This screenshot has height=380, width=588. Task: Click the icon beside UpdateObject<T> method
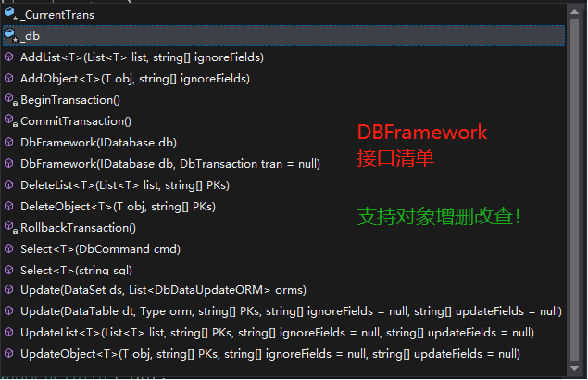[x=9, y=354]
